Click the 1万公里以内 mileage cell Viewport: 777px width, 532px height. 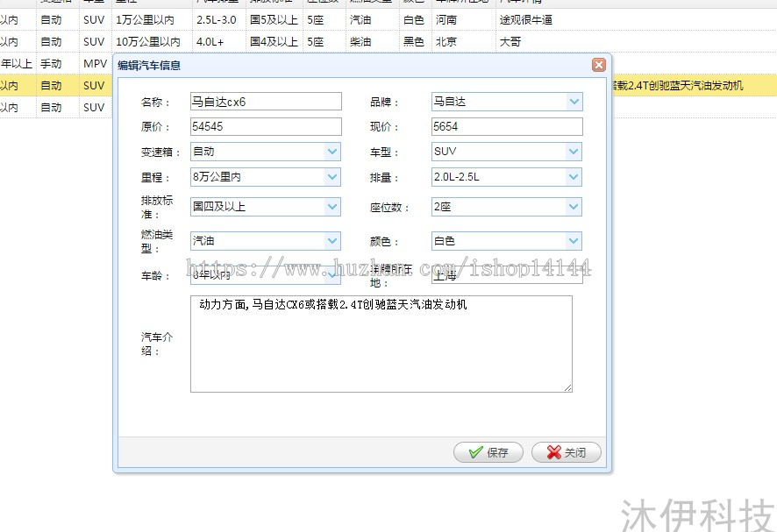point(146,20)
